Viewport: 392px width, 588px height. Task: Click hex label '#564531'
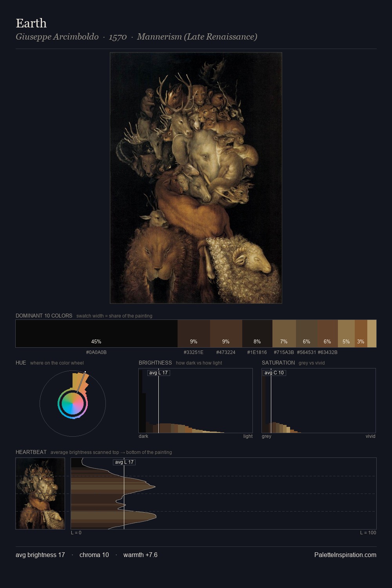307,352
